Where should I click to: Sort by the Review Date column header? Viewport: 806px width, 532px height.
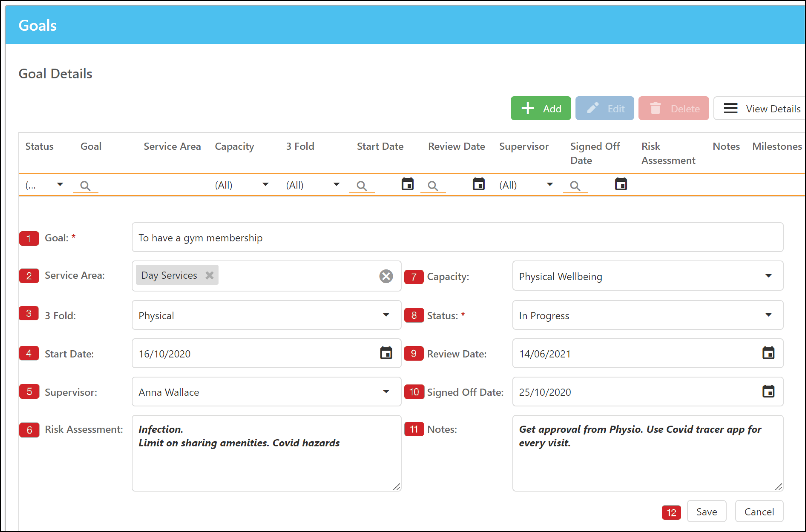pyautogui.click(x=456, y=146)
